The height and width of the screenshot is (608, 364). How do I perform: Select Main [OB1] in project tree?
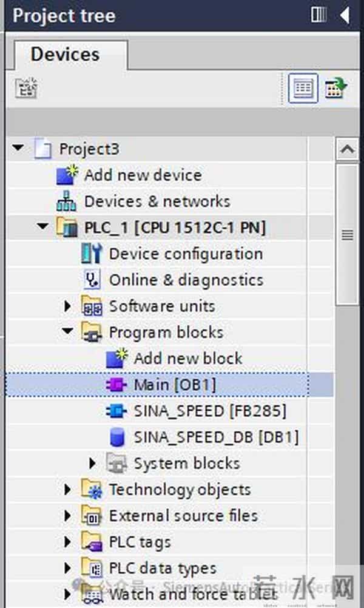pos(175,385)
